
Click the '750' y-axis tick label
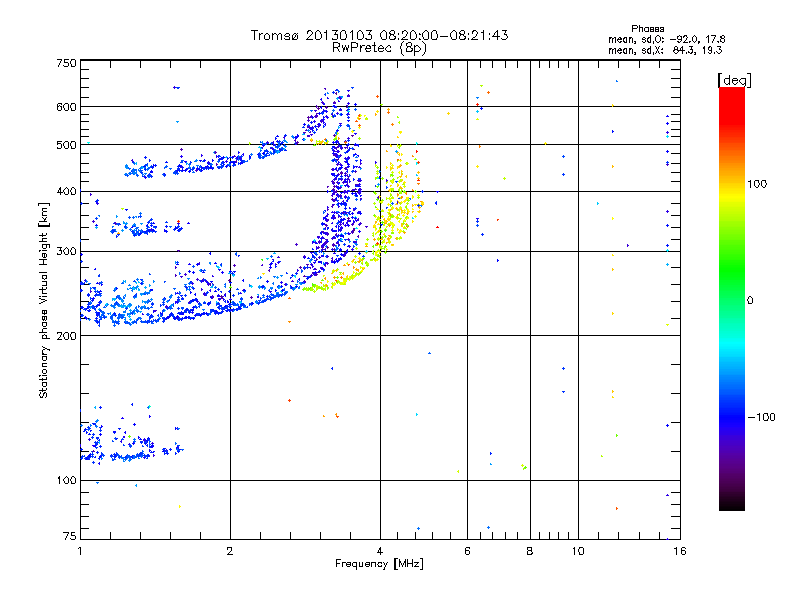(x=66, y=63)
